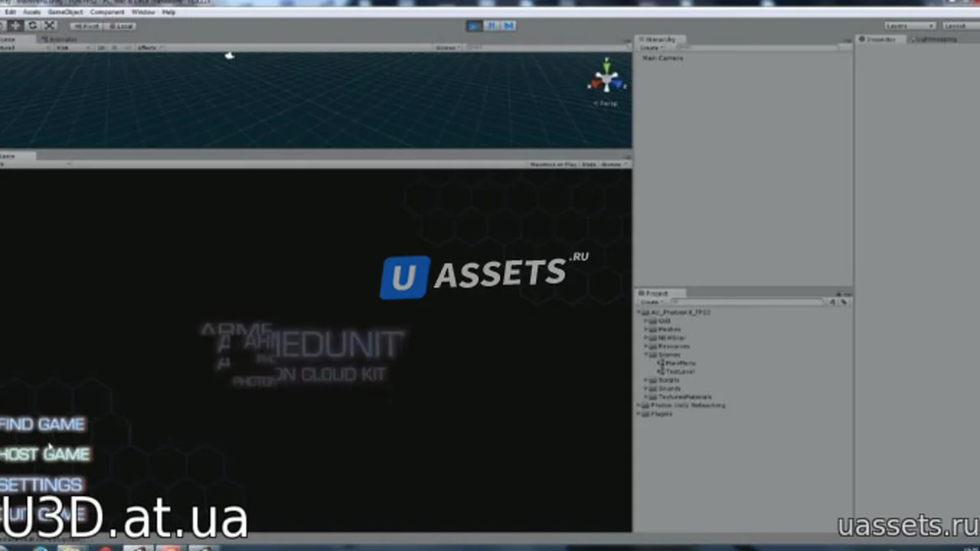
Task: Select the Move transform tool
Action: (x=15, y=25)
